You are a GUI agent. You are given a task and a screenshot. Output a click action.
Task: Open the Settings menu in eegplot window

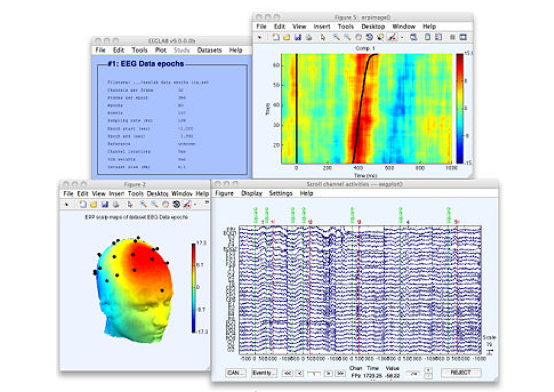(x=281, y=193)
